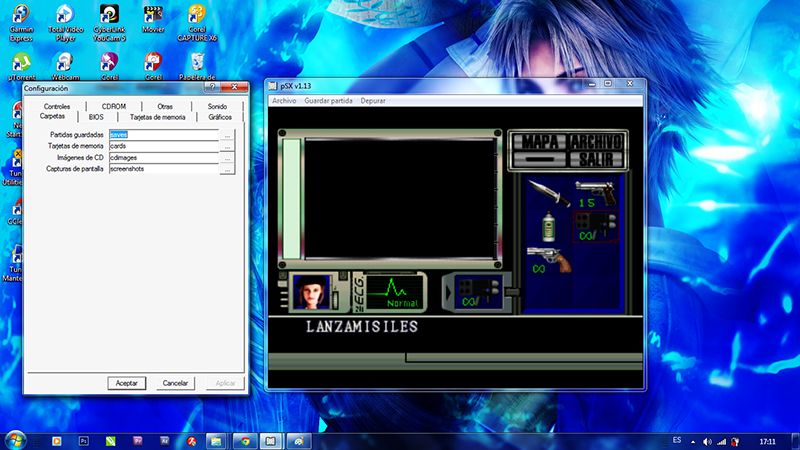
Task: Open the Archivo menu in pSX
Action: tap(284, 101)
